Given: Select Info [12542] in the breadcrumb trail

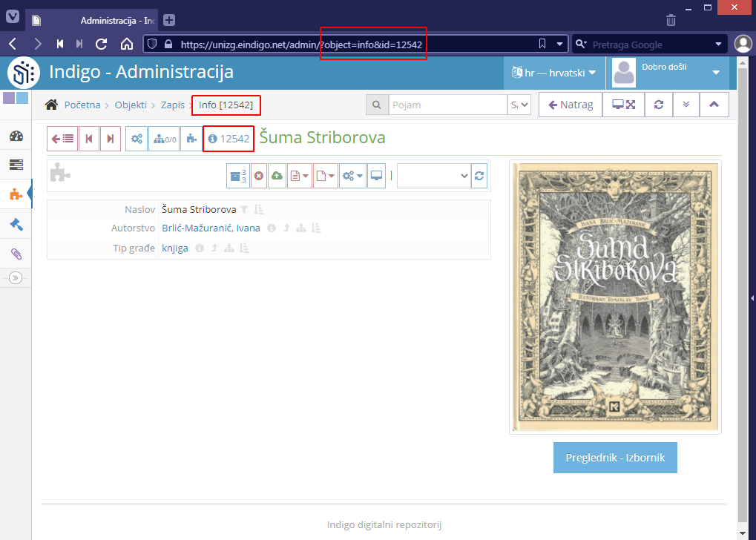Looking at the screenshot, I should point(226,105).
